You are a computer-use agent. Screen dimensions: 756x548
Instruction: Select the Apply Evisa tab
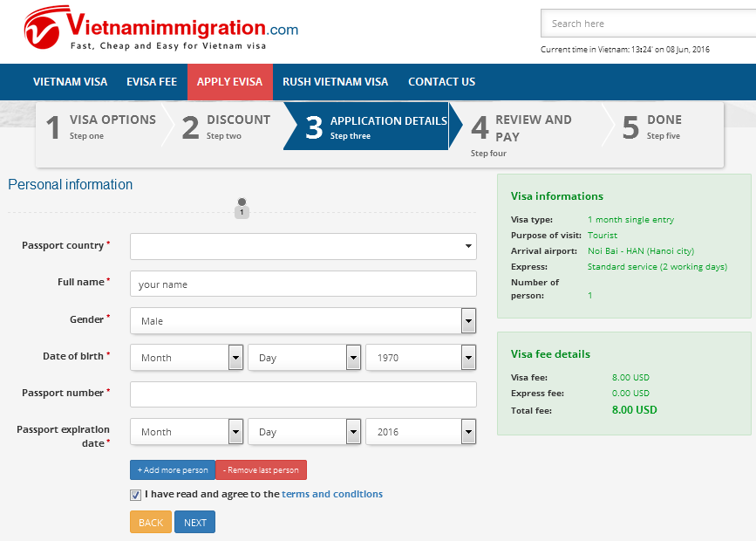229,82
